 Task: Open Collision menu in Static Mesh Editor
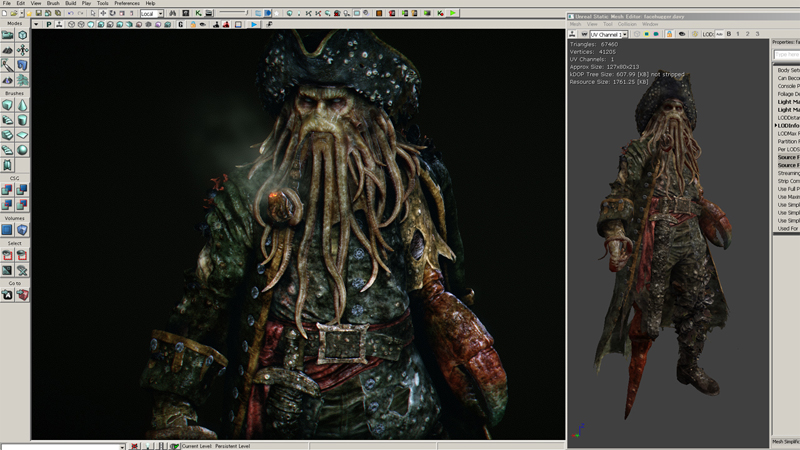click(627, 24)
